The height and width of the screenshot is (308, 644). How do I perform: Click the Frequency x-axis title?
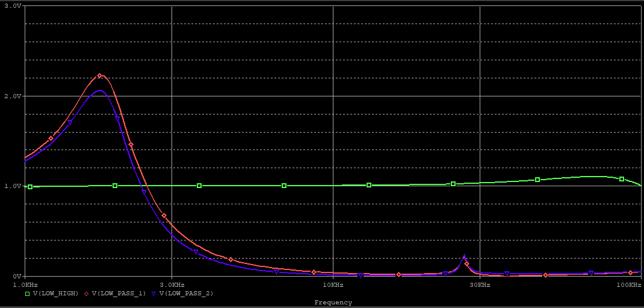[x=333, y=303]
